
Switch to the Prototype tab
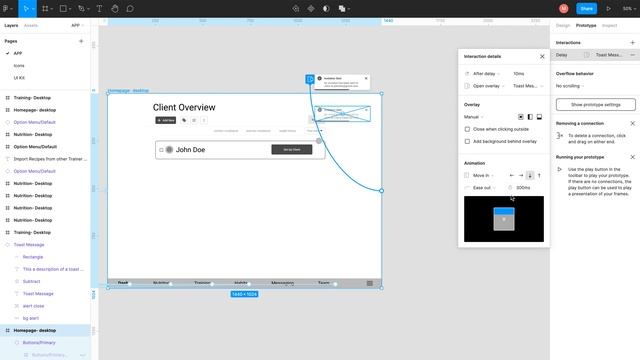click(586, 25)
